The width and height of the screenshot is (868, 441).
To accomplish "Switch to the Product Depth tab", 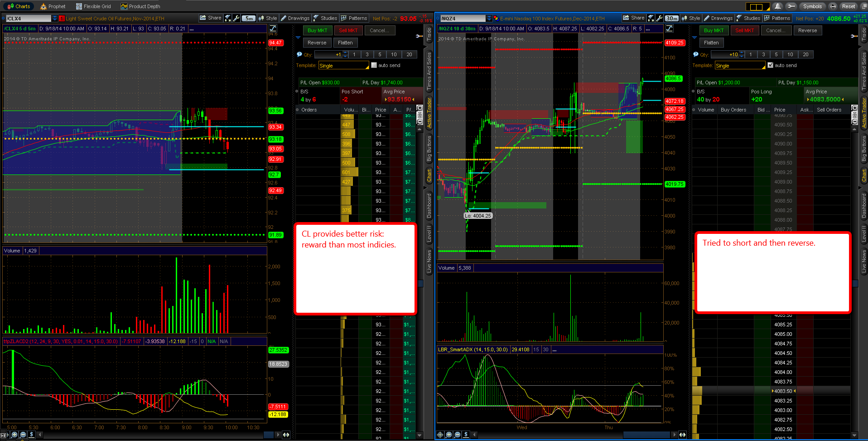I will point(140,6).
